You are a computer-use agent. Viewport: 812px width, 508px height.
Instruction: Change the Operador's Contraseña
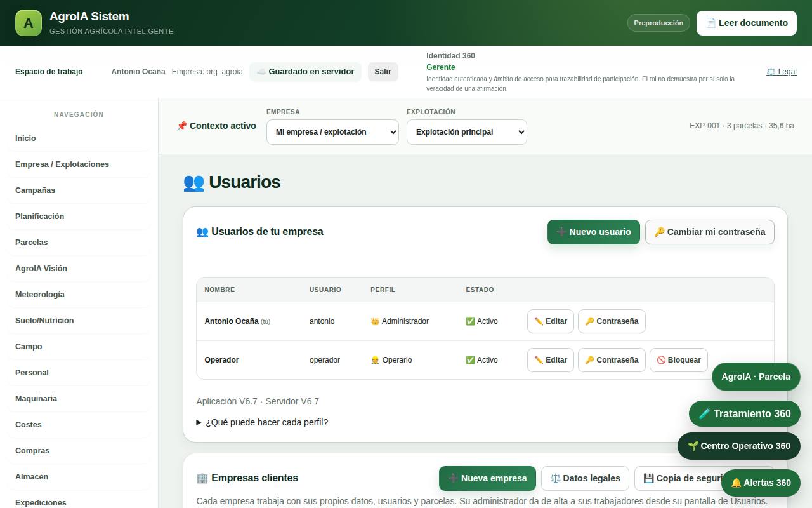tap(612, 360)
